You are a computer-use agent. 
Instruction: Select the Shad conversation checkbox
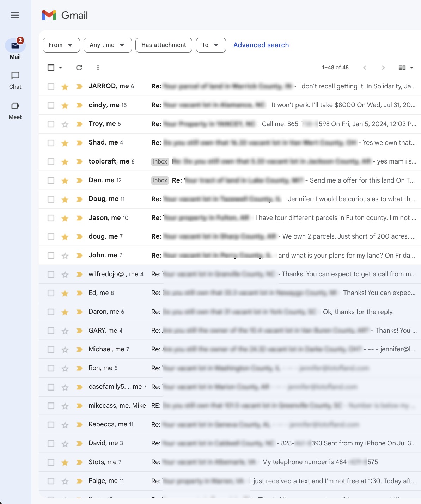click(51, 143)
